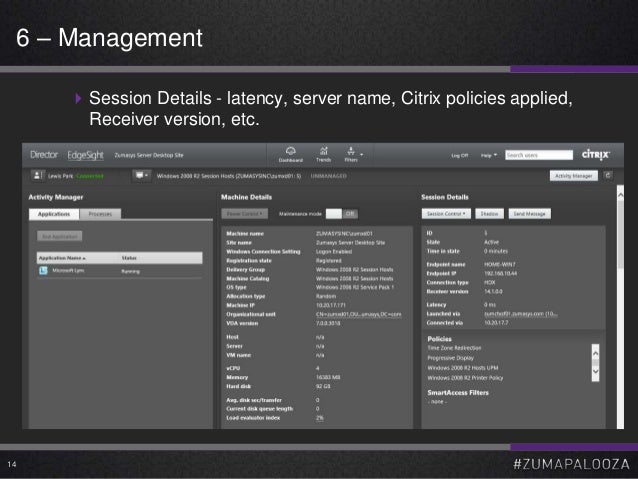This screenshot has height=479, width=638.
Task: Click the Zumasys Server Desktop Site name
Action: tap(149, 155)
